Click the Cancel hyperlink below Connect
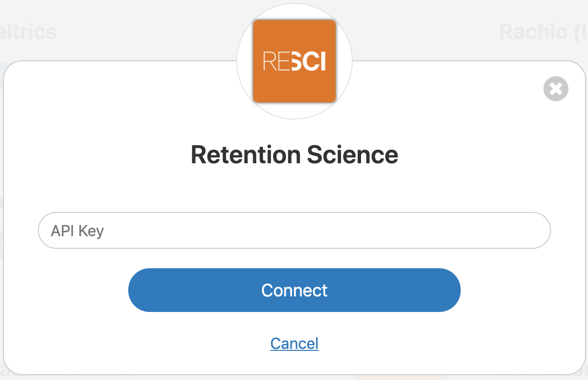 pos(294,344)
